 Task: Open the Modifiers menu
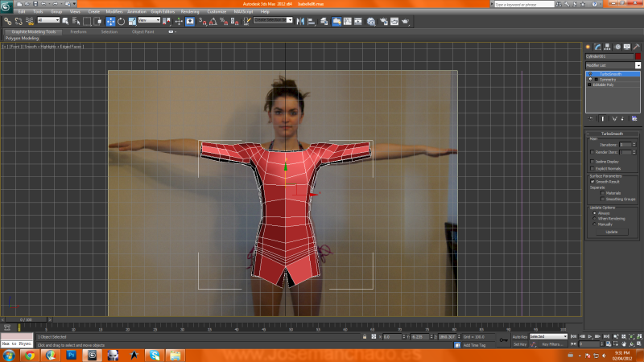point(114,12)
